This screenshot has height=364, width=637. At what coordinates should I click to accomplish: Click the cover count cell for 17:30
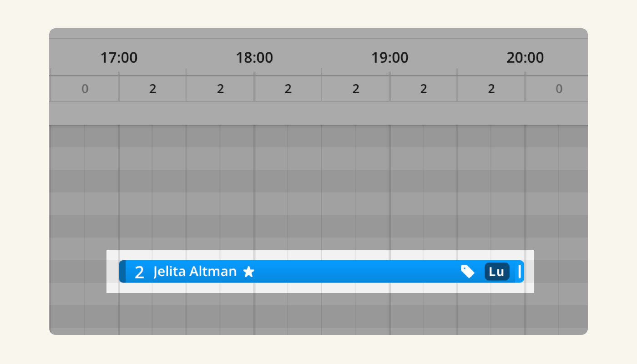220,89
